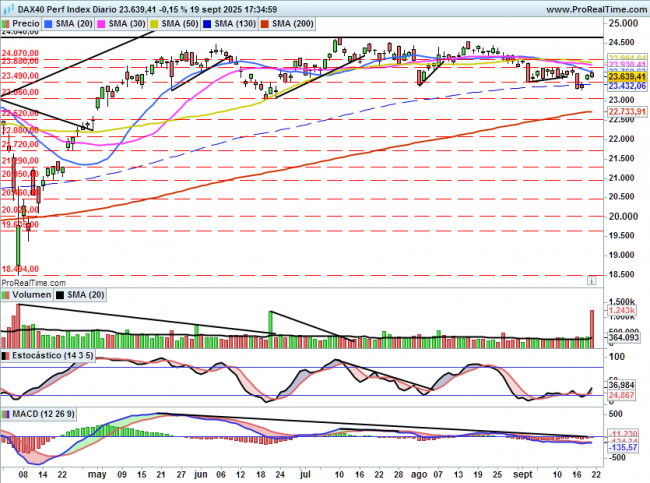This screenshot has width=650, height=483.
Task: Click the yellow current price label 23.639,41
Action: click(623, 77)
